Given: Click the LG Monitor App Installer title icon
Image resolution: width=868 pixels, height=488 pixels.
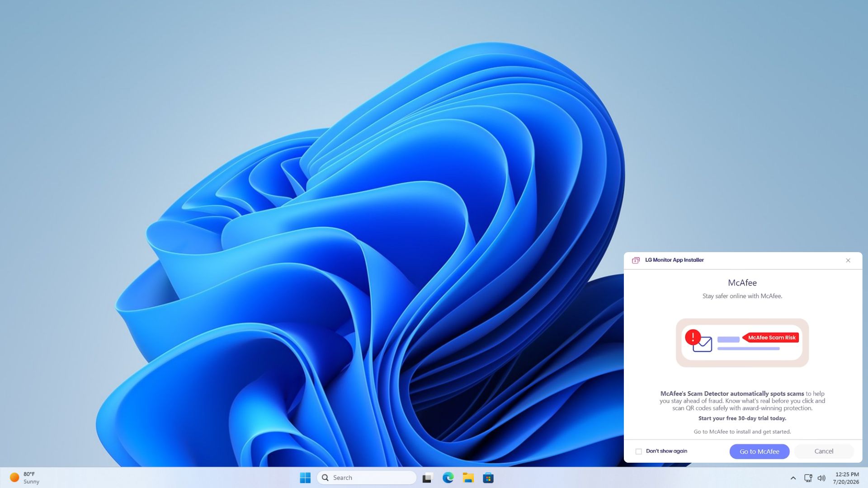Looking at the screenshot, I should pyautogui.click(x=636, y=260).
